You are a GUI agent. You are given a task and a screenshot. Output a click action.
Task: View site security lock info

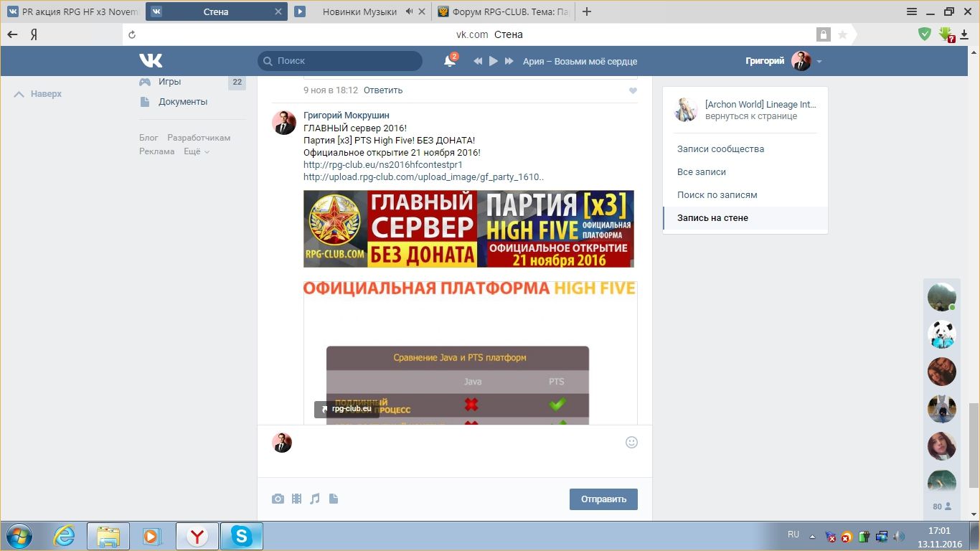click(823, 34)
